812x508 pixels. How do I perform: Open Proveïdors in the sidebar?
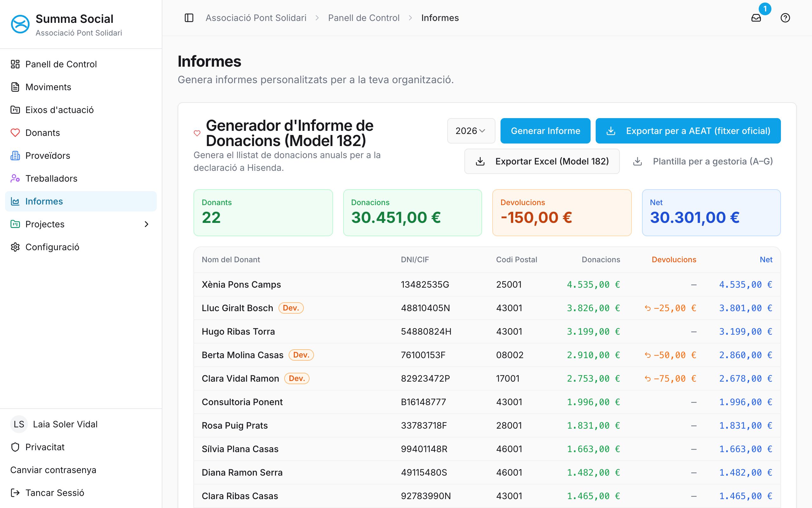click(x=81, y=156)
